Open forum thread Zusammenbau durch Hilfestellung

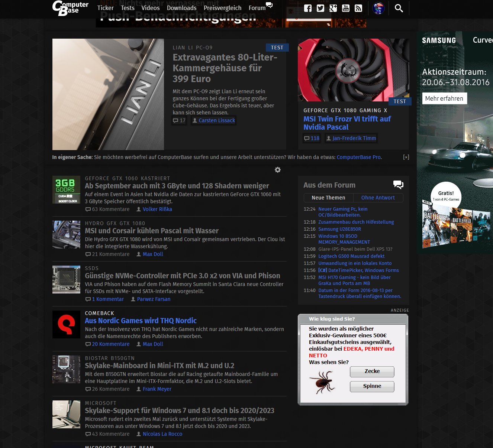[x=356, y=222]
